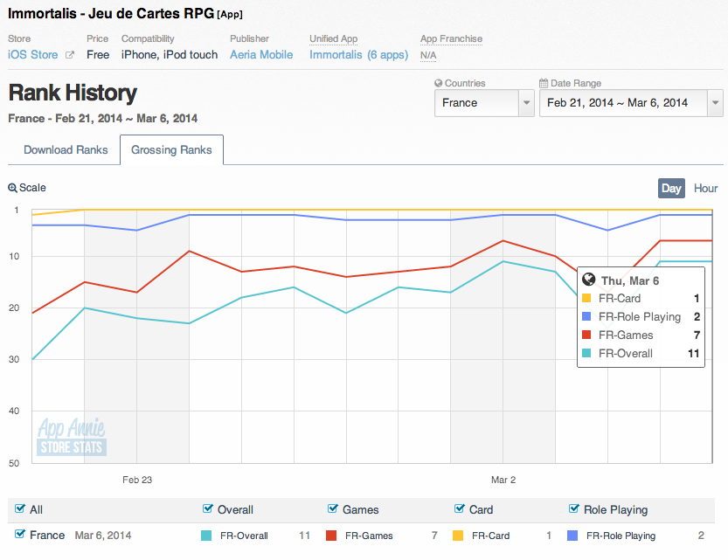Click the app title Immortalis - Jeu de Cartes RPG
728x560 pixels.
[111, 13]
